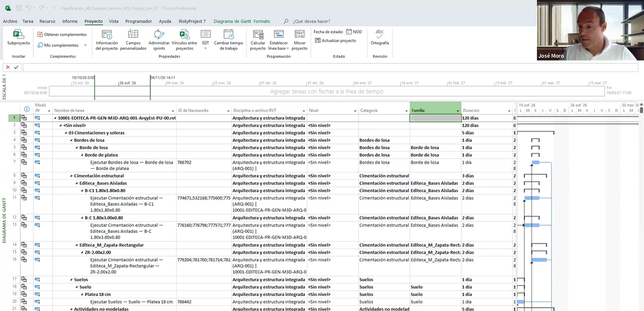Image resolution: width=644 pixels, height=311 pixels.
Task: Select 'Platea 18 cm' task row
Action: (x=114, y=295)
